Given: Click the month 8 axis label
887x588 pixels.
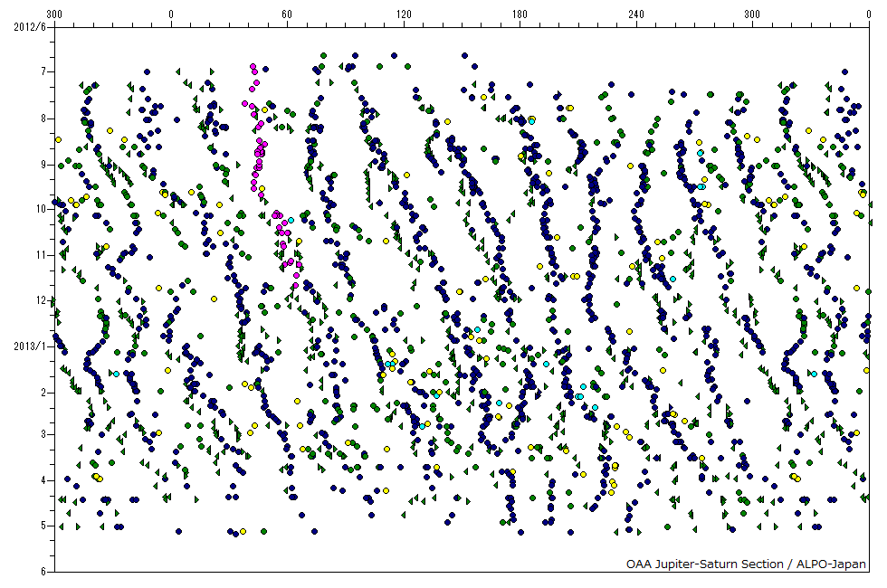Looking at the screenshot, I should [x=43, y=119].
